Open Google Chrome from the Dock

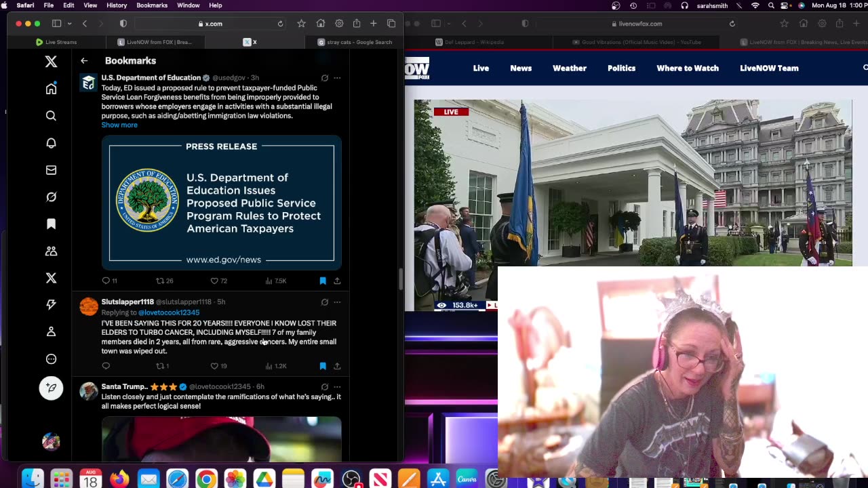[206, 479]
